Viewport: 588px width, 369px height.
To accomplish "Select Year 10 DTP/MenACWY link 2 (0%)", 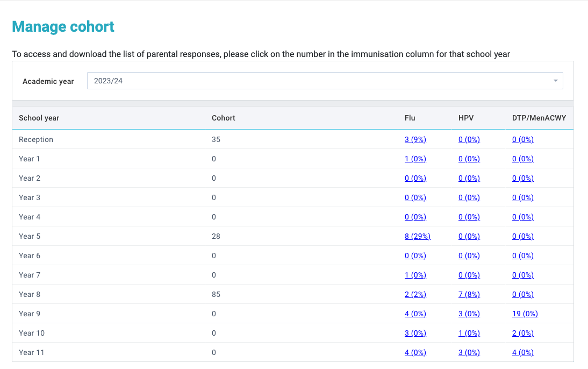I will click(522, 333).
